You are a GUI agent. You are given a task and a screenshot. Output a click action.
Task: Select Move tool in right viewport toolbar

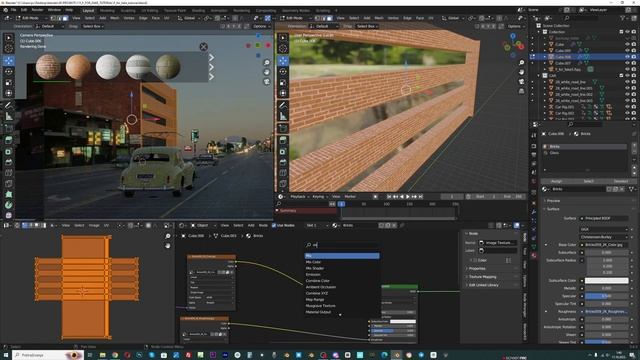[x=283, y=60]
